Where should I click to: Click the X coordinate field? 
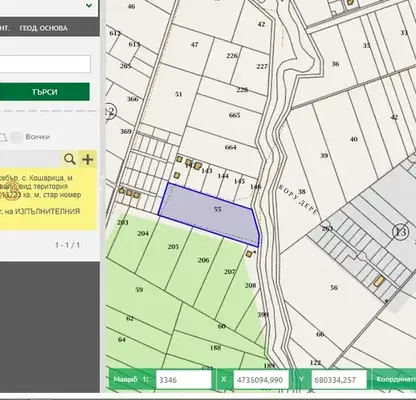point(261,380)
